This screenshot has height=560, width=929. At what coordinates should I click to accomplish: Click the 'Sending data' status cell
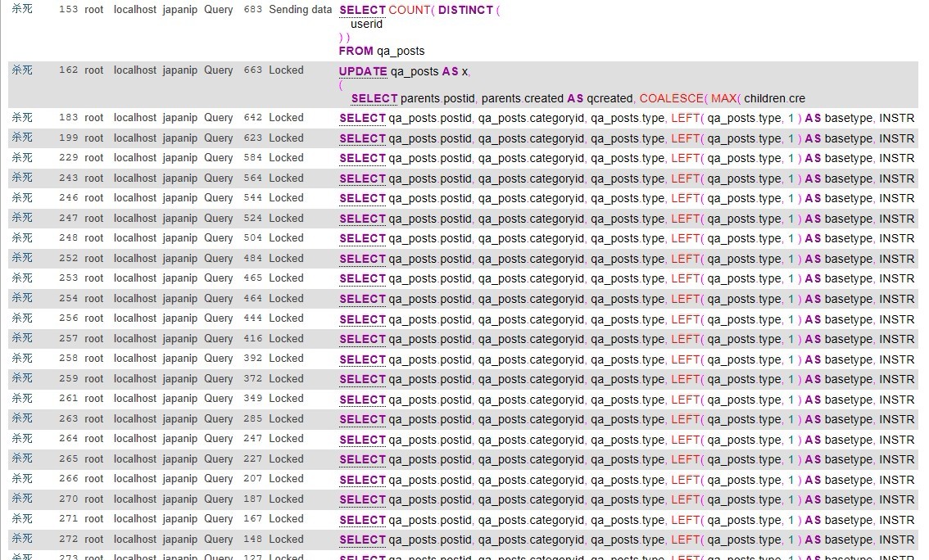pyautogui.click(x=300, y=10)
